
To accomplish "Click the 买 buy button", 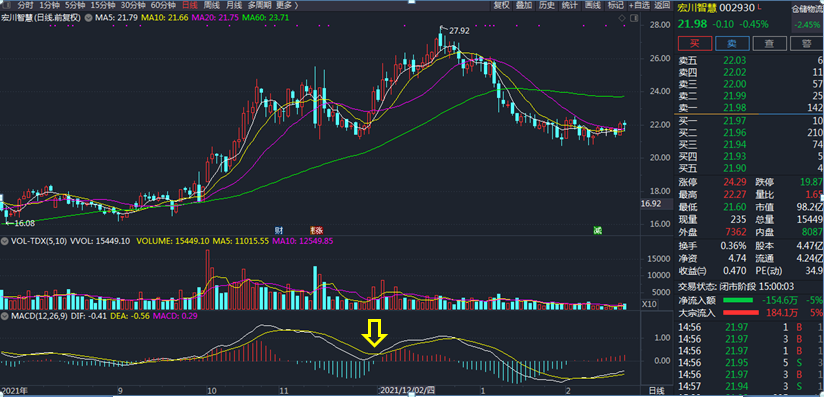I will pyautogui.click(x=695, y=43).
